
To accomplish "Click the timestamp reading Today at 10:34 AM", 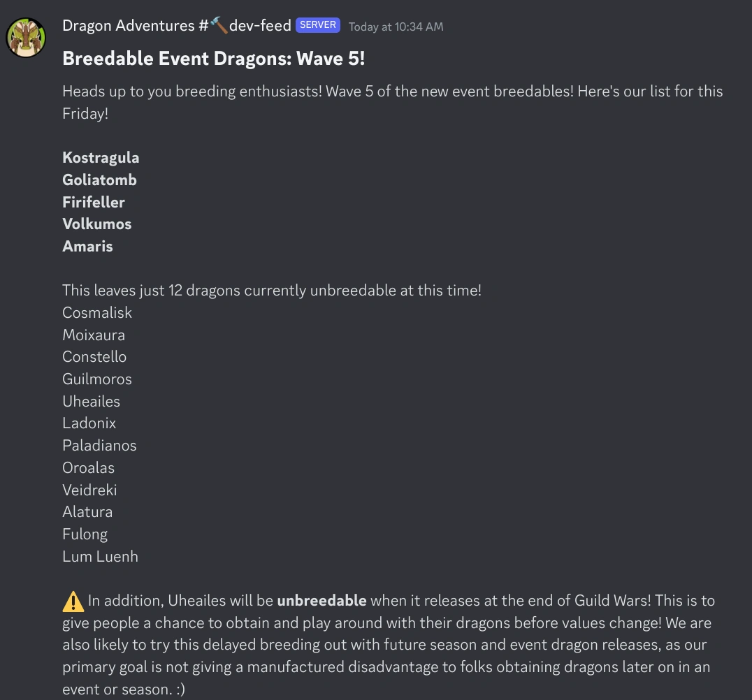I will click(x=396, y=27).
